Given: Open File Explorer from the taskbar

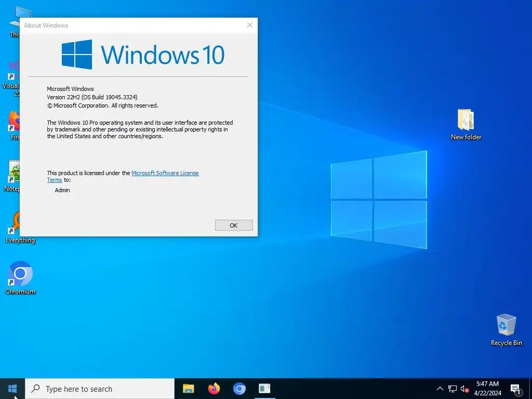Looking at the screenshot, I should coord(188,389).
